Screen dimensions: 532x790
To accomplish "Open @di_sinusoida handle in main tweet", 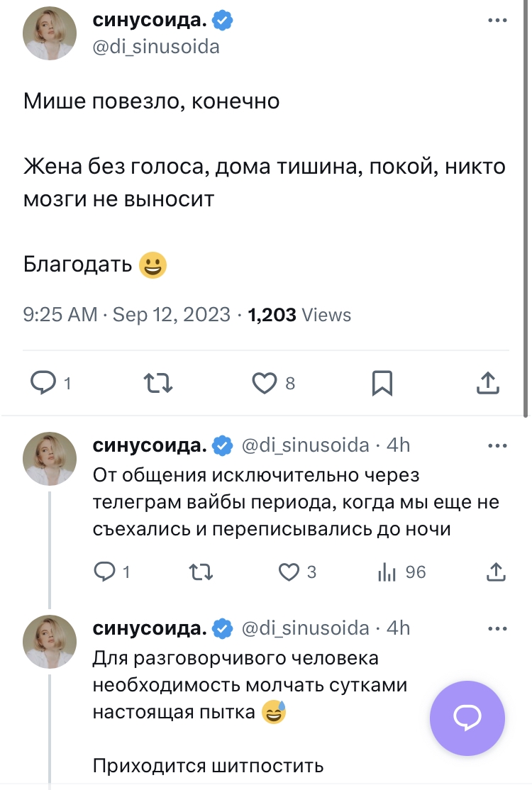I will 156,47.
